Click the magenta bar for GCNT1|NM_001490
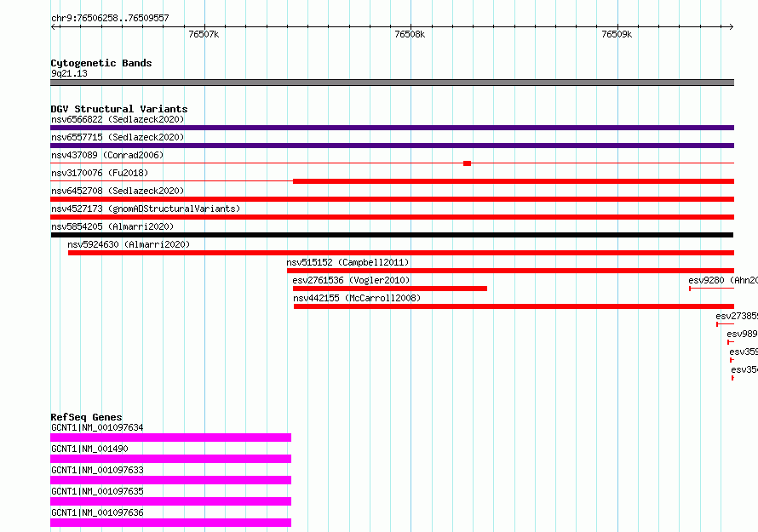The image size is (758, 532). click(x=170, y=459)
